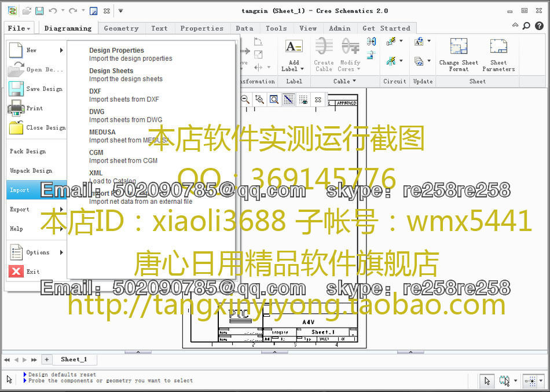Switch to the Text ribbon tab
Viewport: 550px width, 392px height.
click(159, 28)
